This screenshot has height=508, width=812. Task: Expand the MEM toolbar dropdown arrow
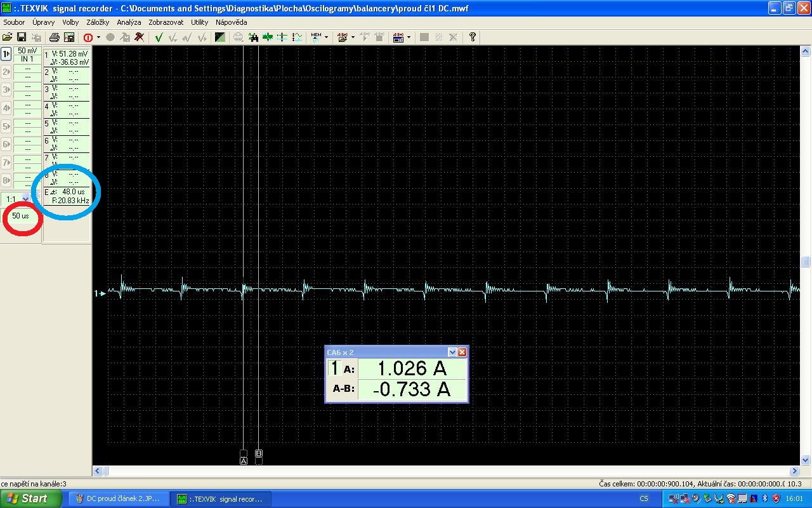(326, 37)
